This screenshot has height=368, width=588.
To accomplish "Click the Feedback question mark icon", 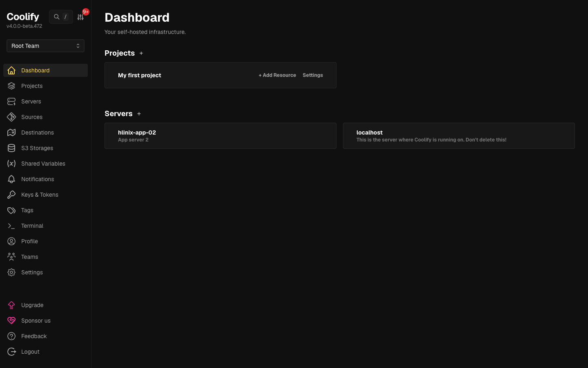I will (x=11, y=336).
